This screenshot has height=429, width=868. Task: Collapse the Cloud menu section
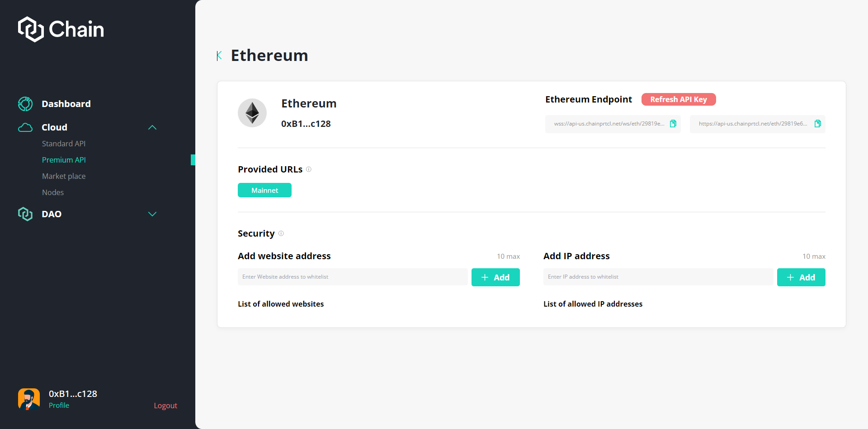(152, 127)
